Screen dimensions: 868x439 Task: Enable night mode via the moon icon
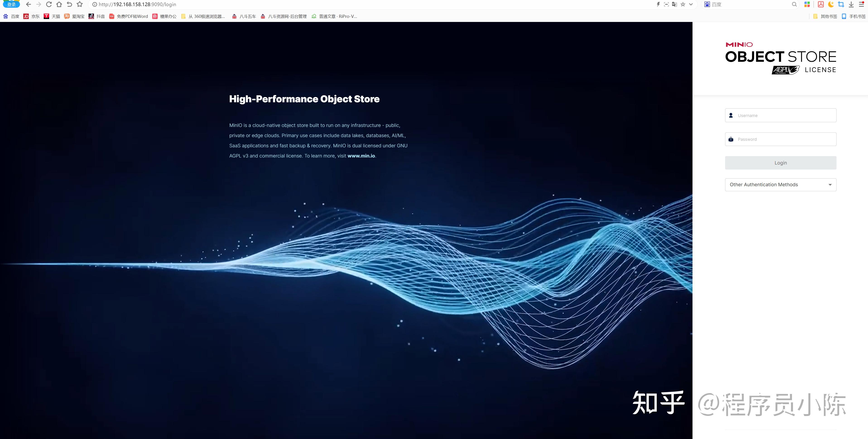[x=831, y=5]
